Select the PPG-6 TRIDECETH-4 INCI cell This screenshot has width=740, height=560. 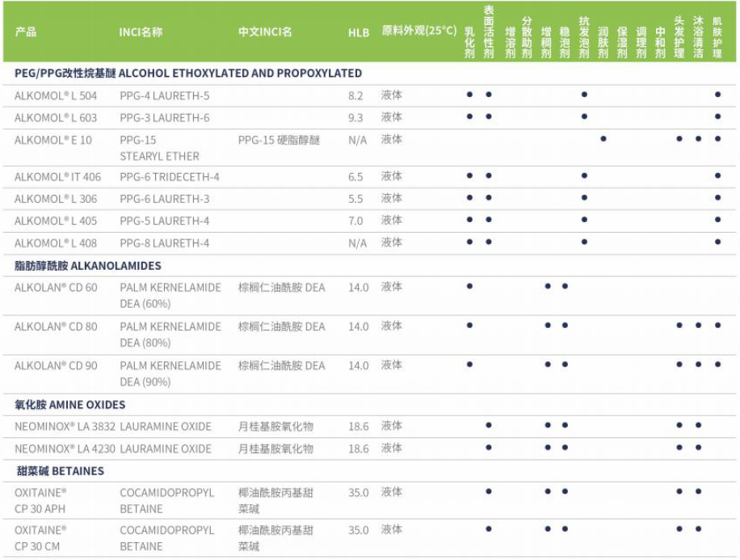[x=170, y=177]
